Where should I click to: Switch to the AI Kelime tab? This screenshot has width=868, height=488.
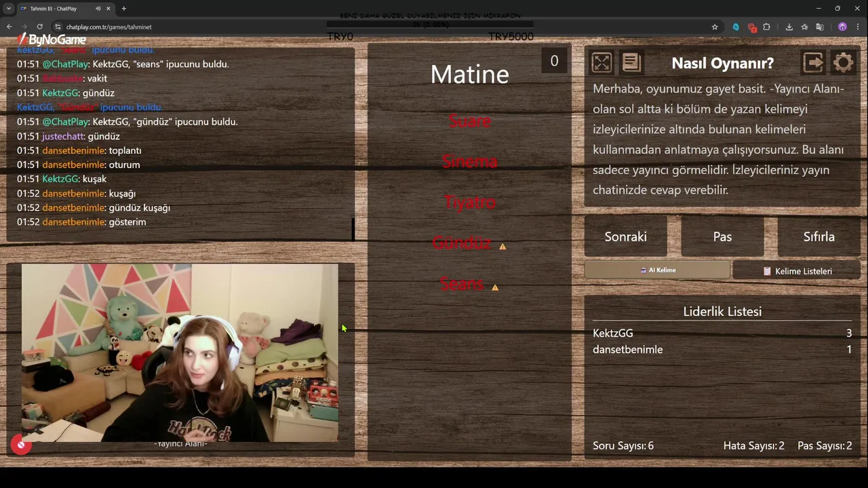[657, 270]
